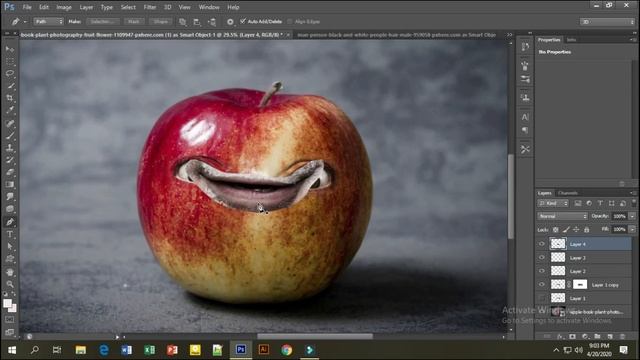
Task: Open the Image menu
Action: pyautogui.click(x=64, y=7)
